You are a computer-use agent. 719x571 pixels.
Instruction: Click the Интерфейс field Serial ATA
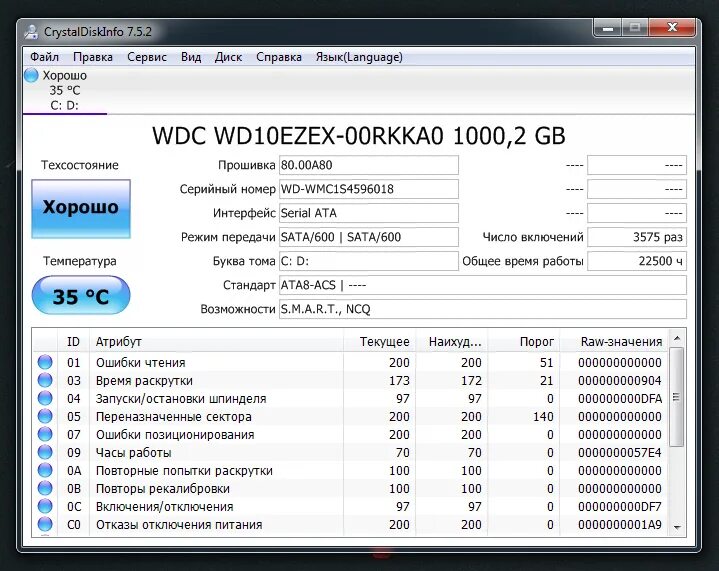click(x=369, y=213)
